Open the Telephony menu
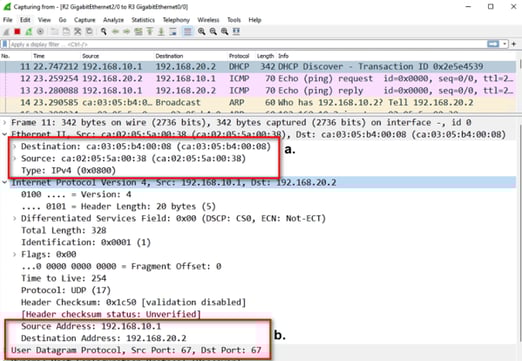The height and width of the screenshot is (361, 522). point(176,20)
